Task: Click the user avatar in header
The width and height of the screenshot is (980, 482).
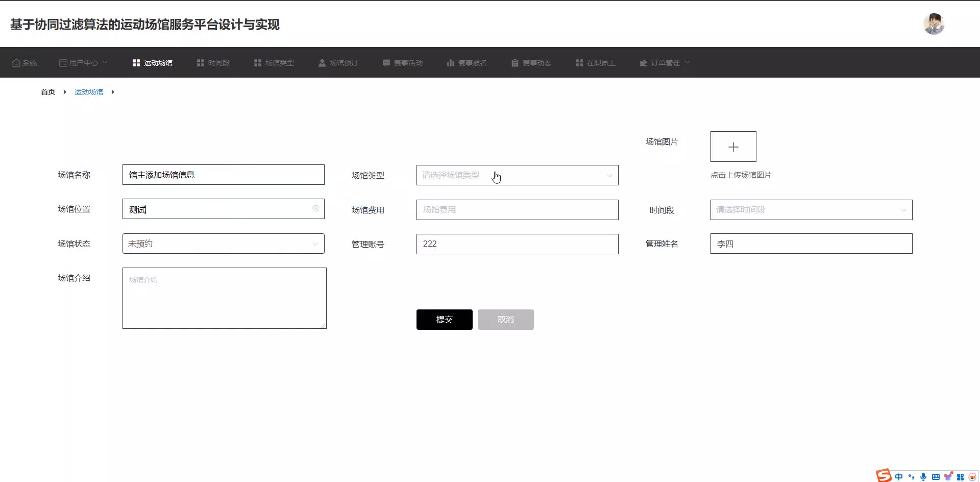Action: click(934, 24)
